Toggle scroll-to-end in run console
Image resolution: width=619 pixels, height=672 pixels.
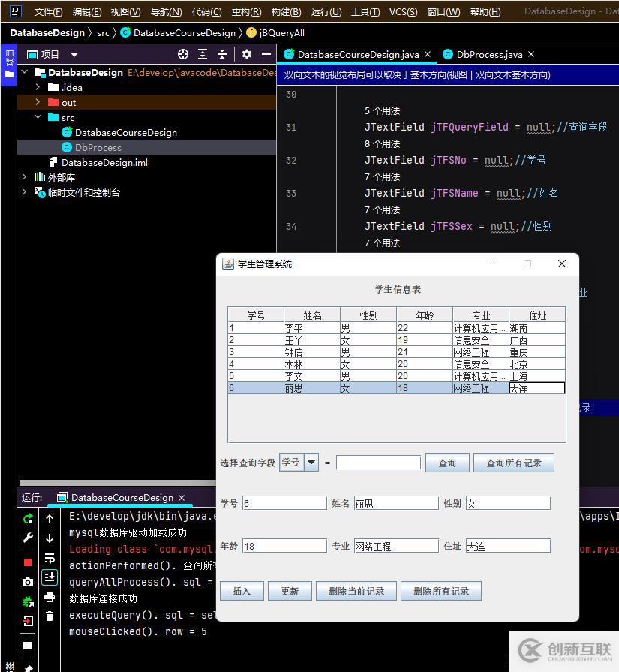click(50, 577)
